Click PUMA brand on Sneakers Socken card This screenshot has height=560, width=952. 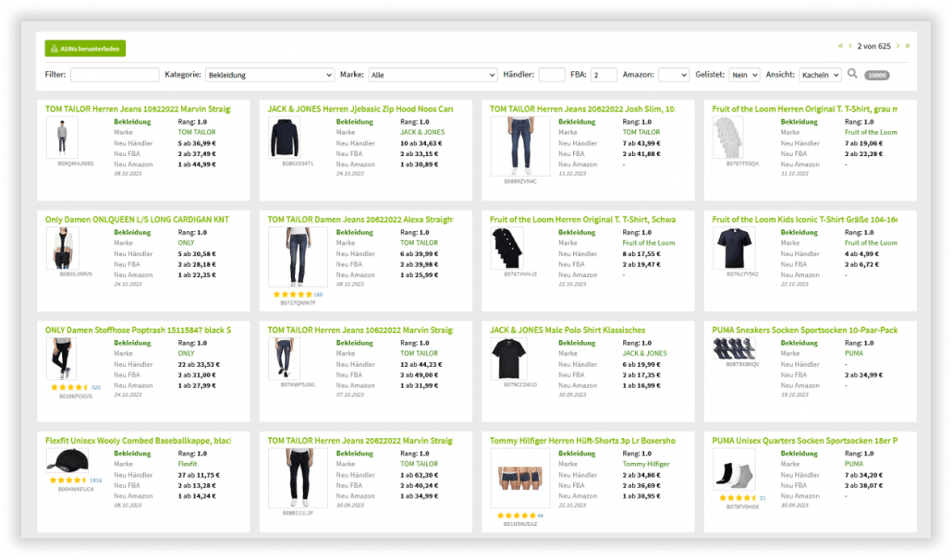[x=854, y=354]
